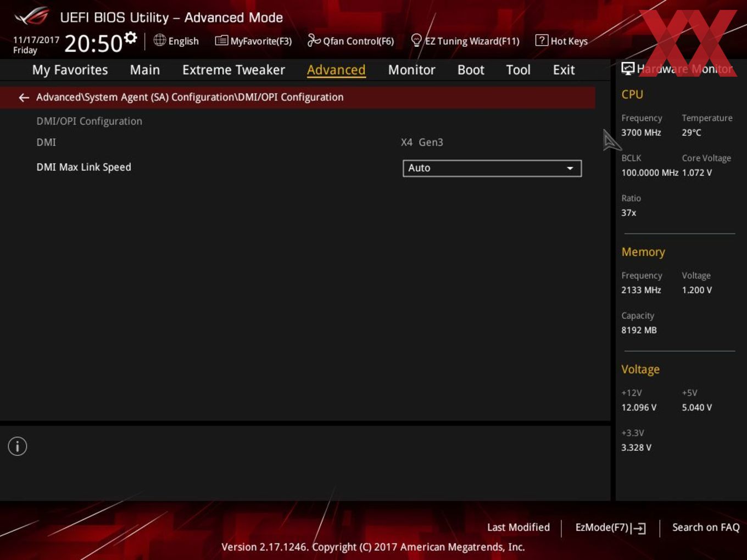Click the 100.0000 MHz BCLK value
This screenshot has width=747, height=560.
point(650,172)
